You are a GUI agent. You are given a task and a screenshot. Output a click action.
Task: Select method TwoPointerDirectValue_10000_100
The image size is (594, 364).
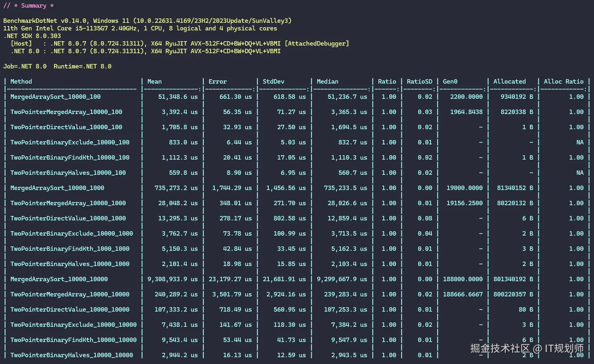pos(66,127)
